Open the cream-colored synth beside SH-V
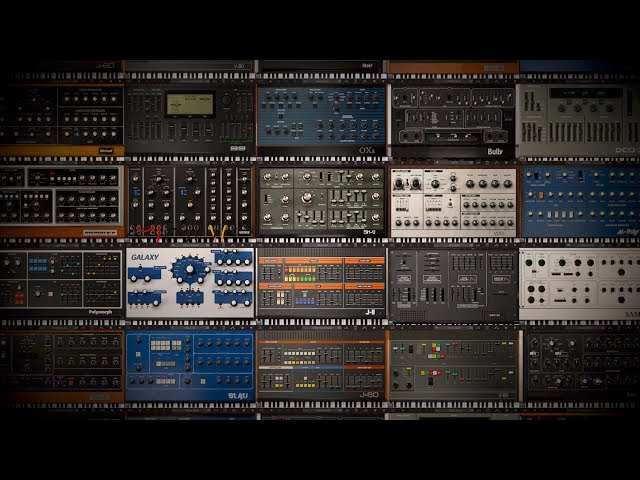Image resolution: width=640 pixels, height=480 pixels. click(x=453, y=202)
